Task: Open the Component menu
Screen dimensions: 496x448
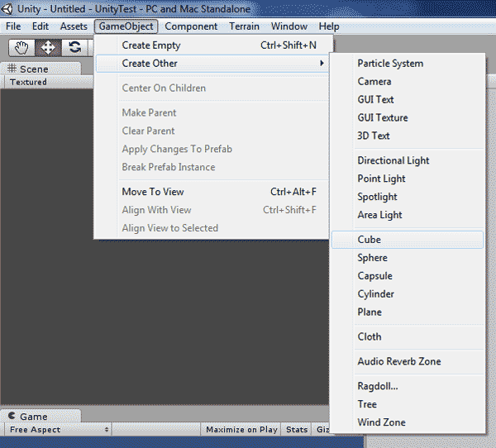Action: tap(191, 26)
